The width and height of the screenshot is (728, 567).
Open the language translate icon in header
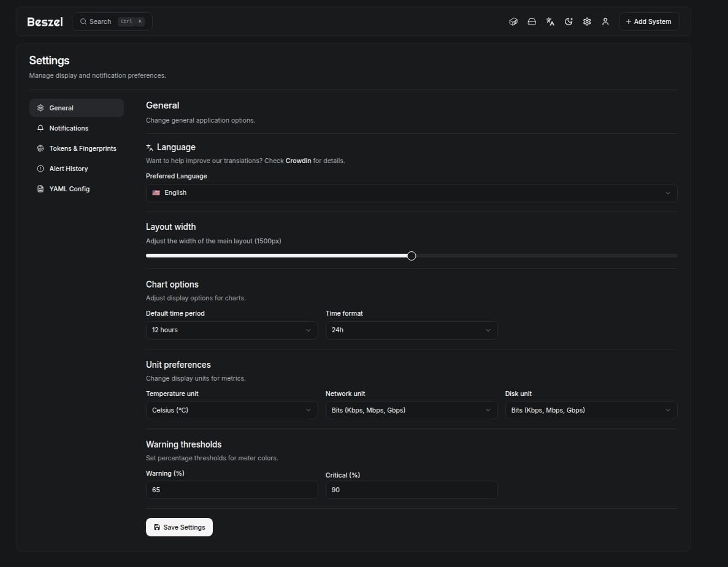(x=550, y=21)
